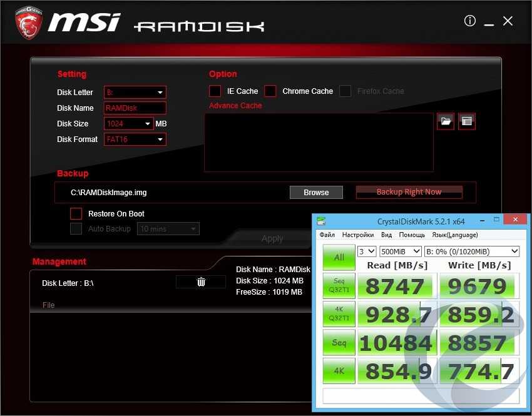Run the Seq benchmark button
Viewport: 532px width, 416px height.
[x=339, y=342]
